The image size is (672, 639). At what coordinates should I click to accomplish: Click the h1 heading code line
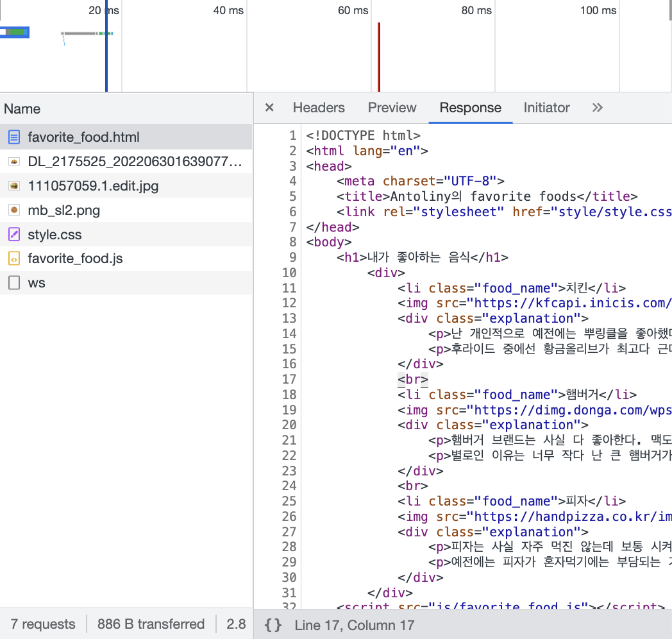(x=422, y=257)
